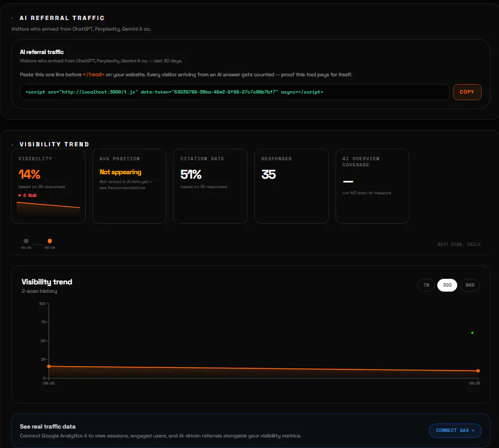Collapse the Visibility Trend section triangle
The width and height of the screenshot is (499, 448).
pos(12,145)
